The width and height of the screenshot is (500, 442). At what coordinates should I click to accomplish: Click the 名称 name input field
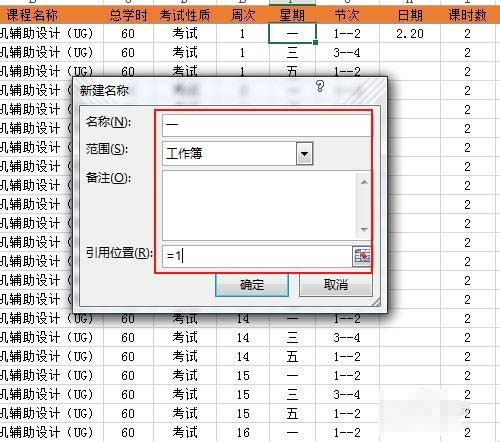click(266, 125)
